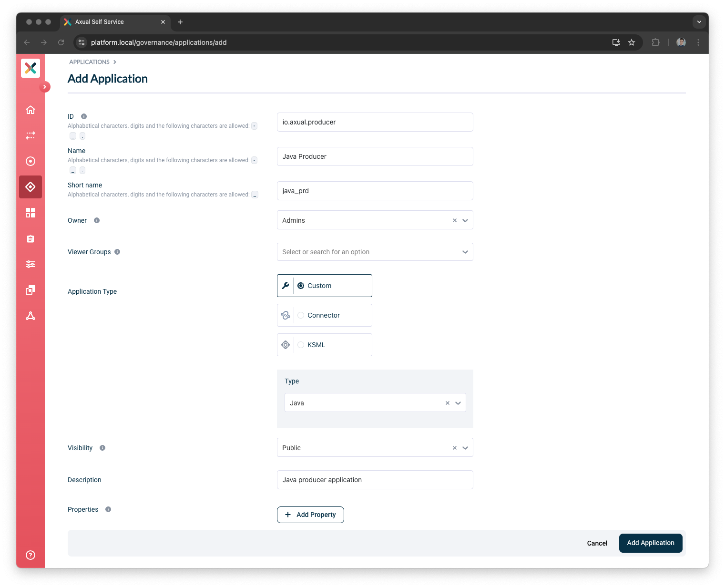The image size is (725, 588).
Task: Expand the Type dropdown showing Java
Action: point(458,402)
